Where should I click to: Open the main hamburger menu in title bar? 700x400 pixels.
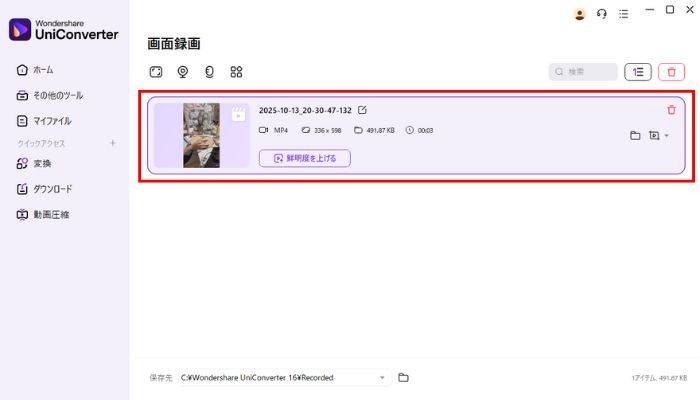pos(624,14)
